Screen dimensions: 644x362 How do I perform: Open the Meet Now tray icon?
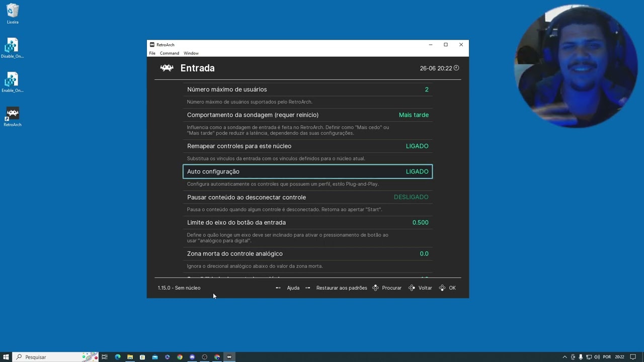click(573, 357)
